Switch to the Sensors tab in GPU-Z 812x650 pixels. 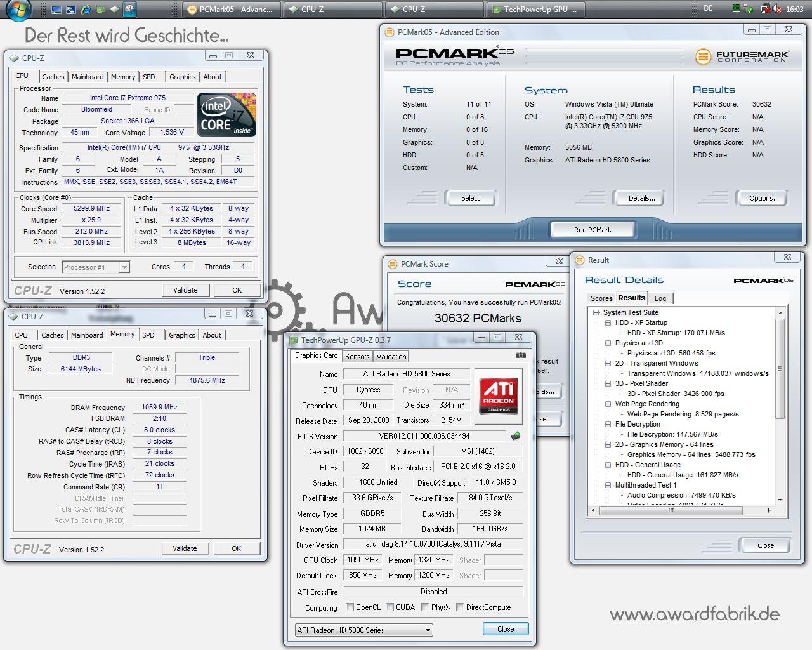(x=357, y=357)
